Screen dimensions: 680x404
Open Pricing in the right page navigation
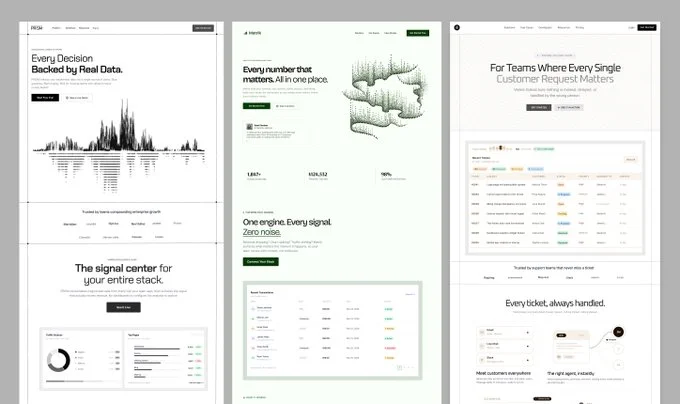click(580, 27)
